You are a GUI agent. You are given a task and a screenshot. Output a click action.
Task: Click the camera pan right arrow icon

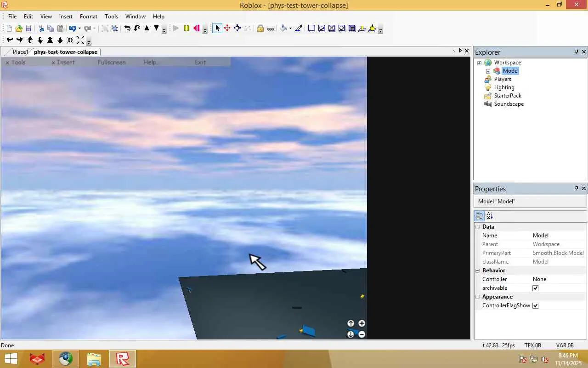click(20, 40)
